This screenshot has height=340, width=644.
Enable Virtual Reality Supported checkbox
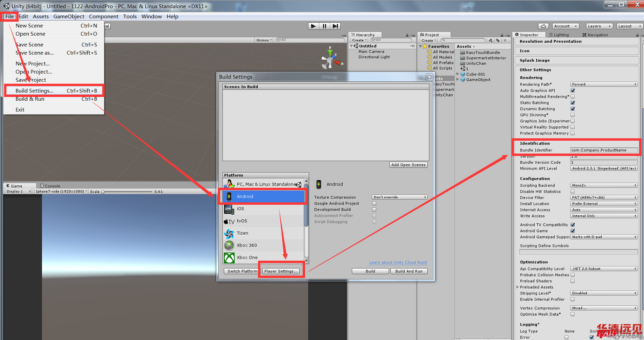573,127
